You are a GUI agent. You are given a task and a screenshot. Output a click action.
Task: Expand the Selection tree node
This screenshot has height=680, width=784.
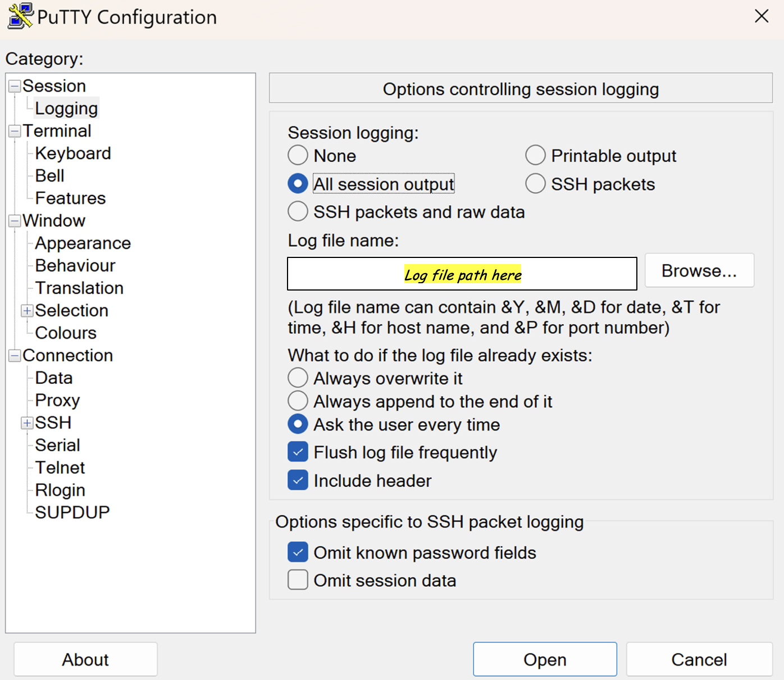(x=27, y=311)
